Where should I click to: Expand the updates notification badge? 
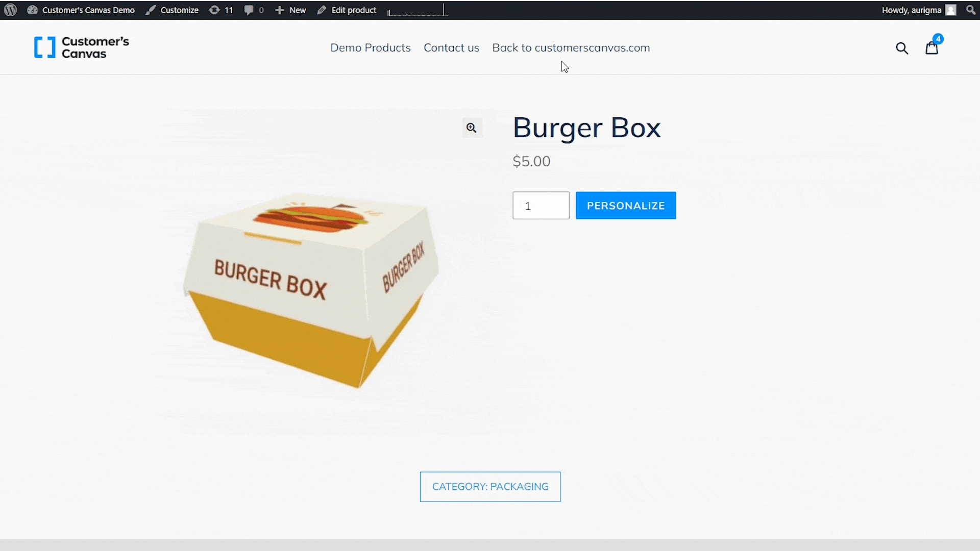(223, 10)
